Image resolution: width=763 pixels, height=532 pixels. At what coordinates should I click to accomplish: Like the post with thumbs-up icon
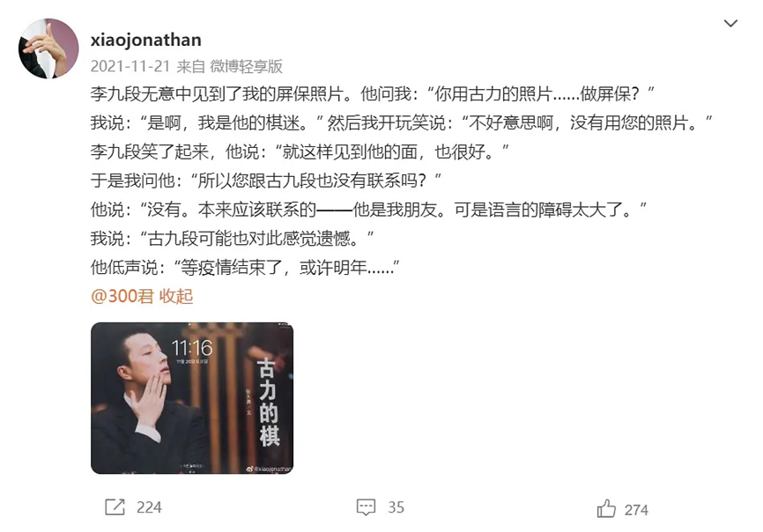point(606,508)
